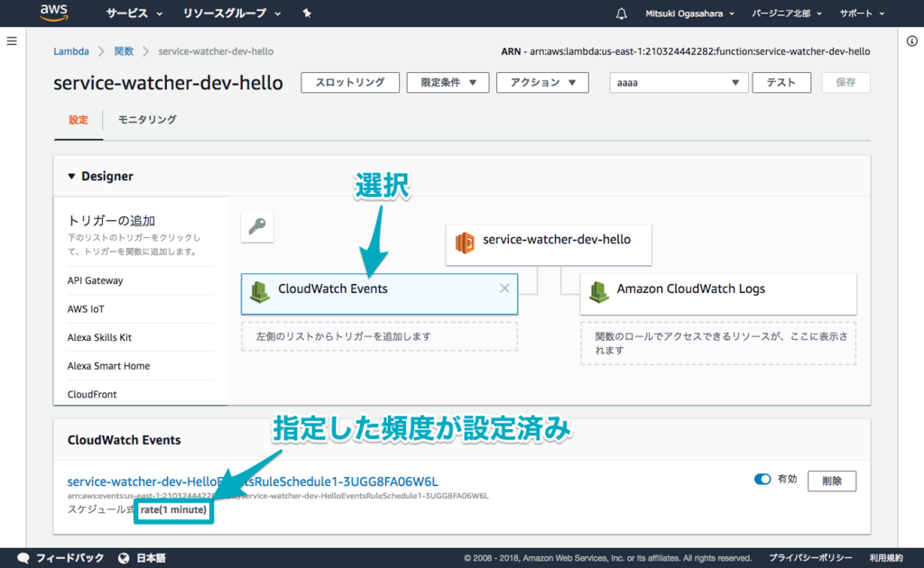This screenshot has width=924, height=568.
Task: Click the orange Lambda function icon
Action: click(465, 243)
